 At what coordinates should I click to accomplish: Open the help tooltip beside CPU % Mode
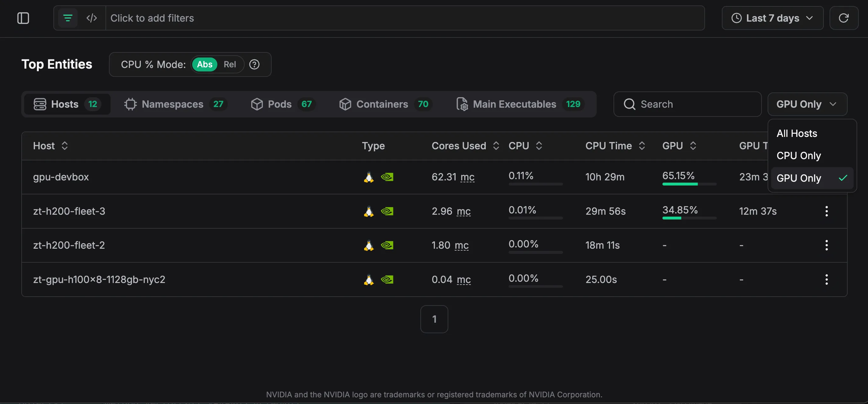[x=254, y=64]
